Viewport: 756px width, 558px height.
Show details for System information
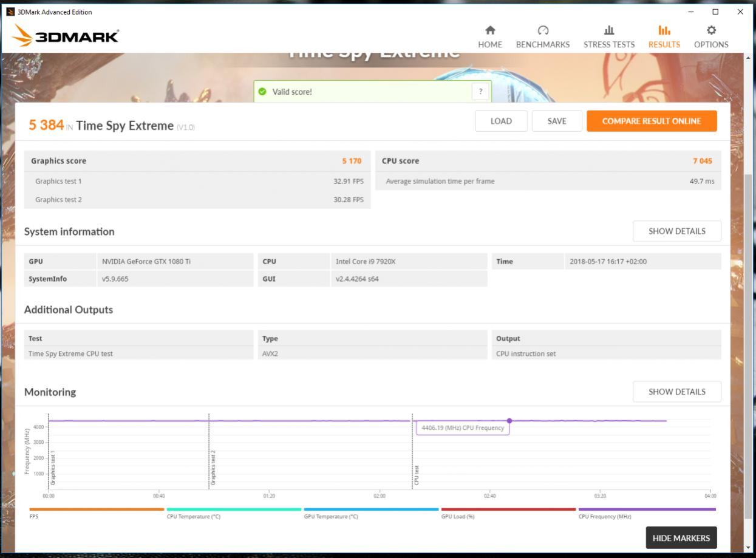coord(677,231)
